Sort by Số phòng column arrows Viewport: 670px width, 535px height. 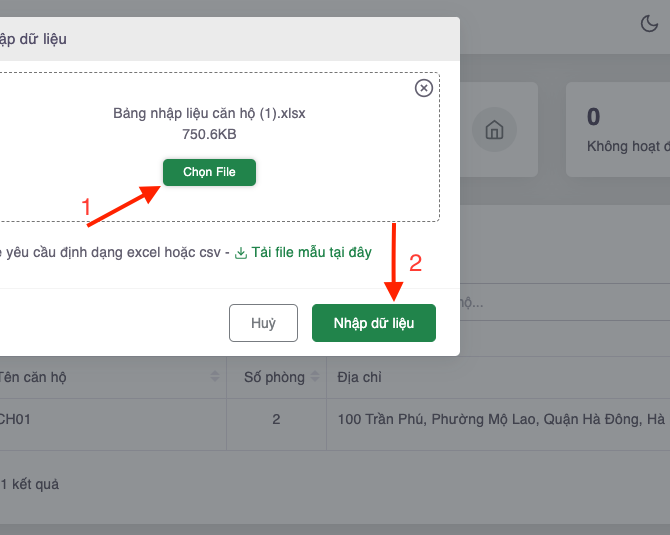coord(315,377)
